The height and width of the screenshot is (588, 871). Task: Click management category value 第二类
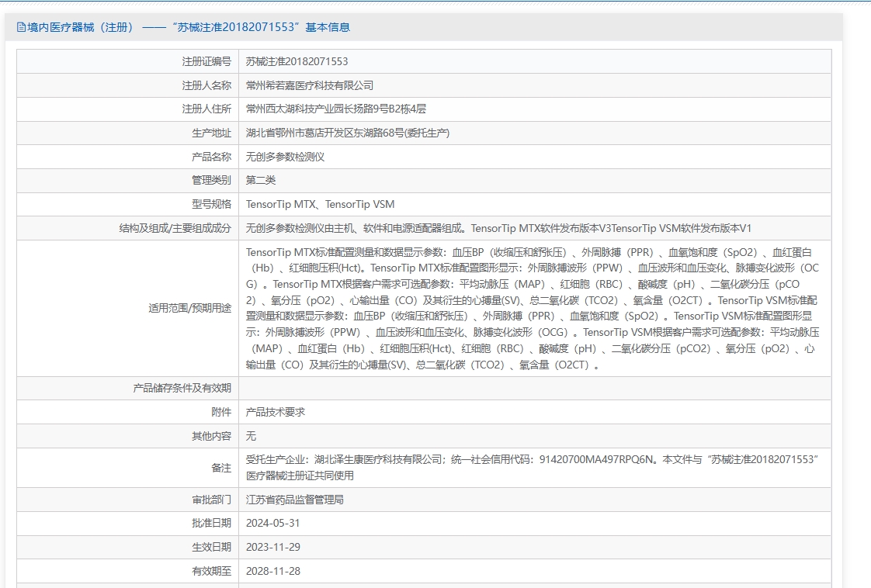pos(261,180)
